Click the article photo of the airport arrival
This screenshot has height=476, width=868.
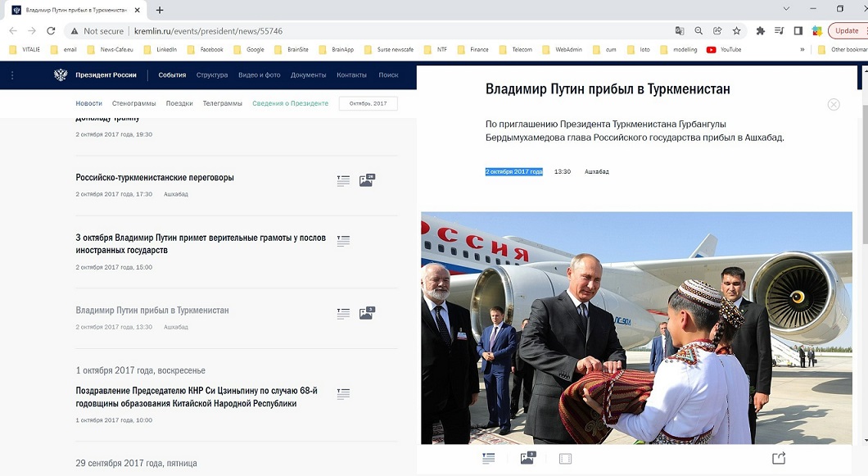click(636, 328)
